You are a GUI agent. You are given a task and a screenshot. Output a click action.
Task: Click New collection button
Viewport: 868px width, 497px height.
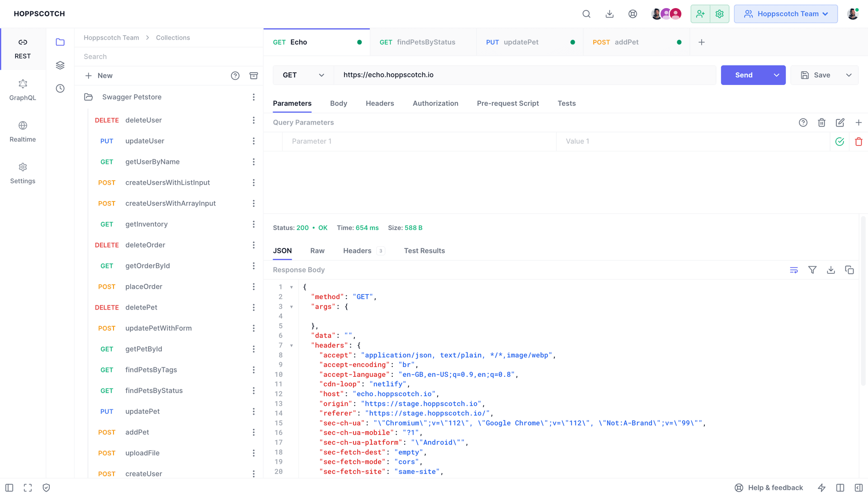tap(99, 76)
